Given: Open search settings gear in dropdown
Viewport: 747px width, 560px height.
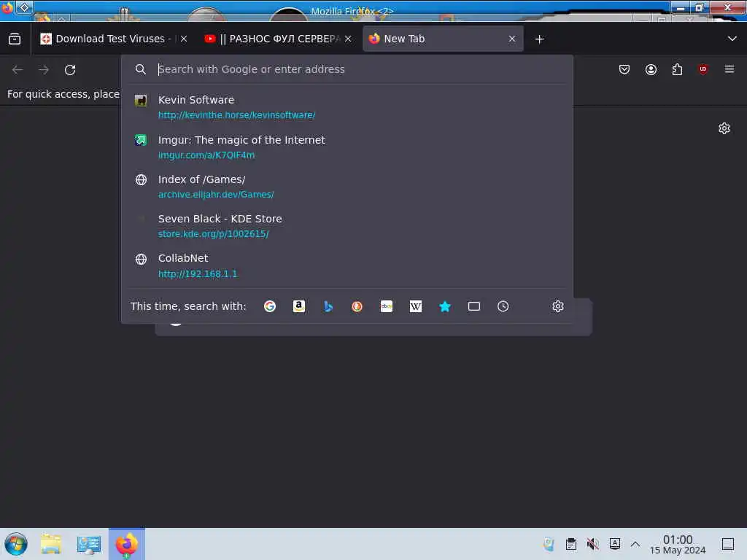Looking at the screenshot, I should [x=558, y=306].
